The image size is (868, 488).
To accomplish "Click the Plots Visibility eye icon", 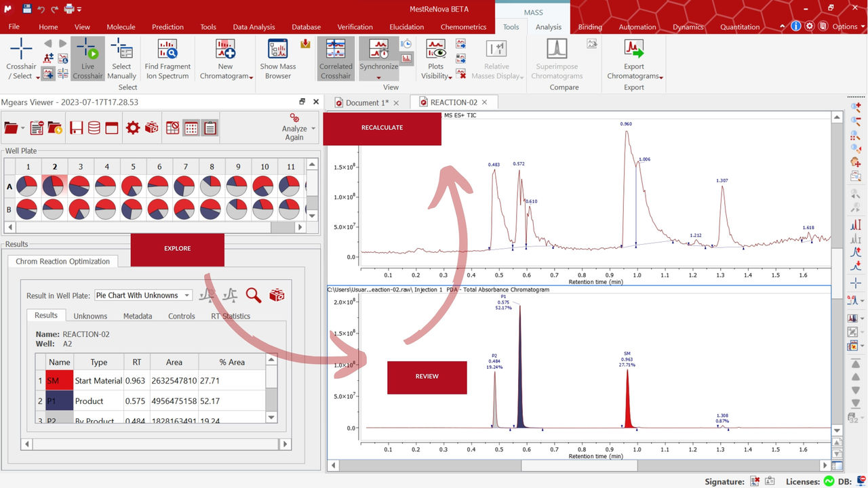I will pos(436,49).
